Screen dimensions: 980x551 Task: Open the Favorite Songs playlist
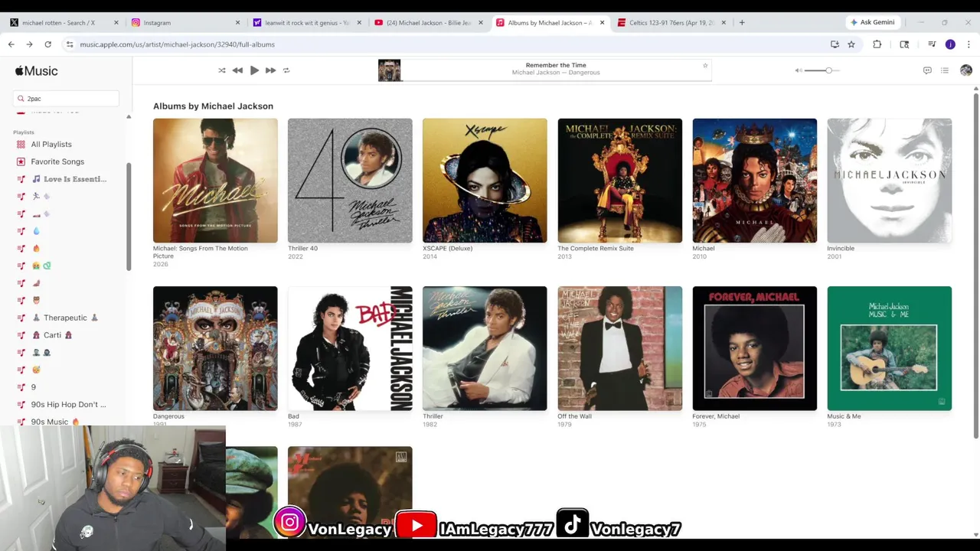57,161
